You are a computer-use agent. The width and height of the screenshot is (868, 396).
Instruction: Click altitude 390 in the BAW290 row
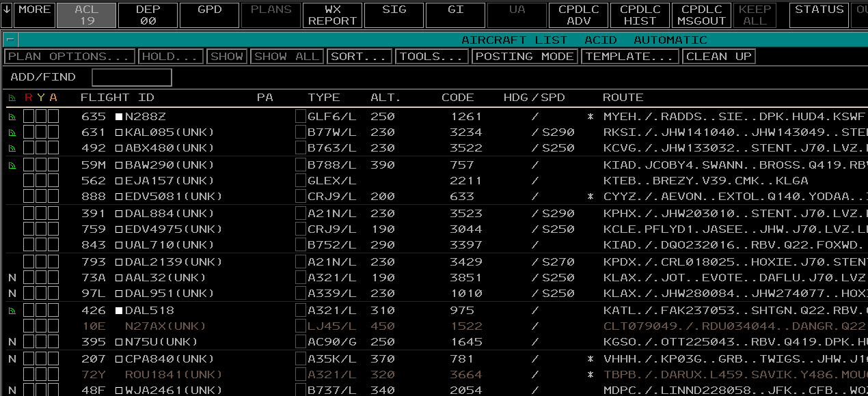click(383, 165)
